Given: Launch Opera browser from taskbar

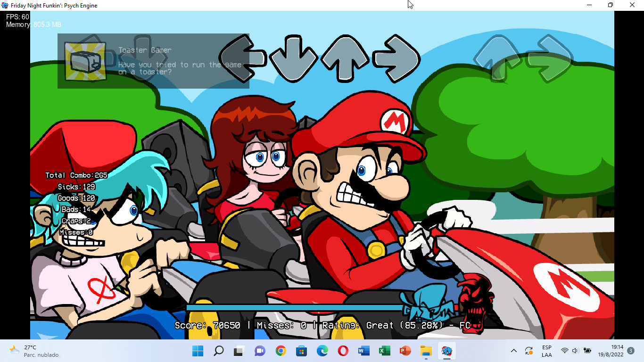Looking at the screenshot, I should [x=343, y=351].
